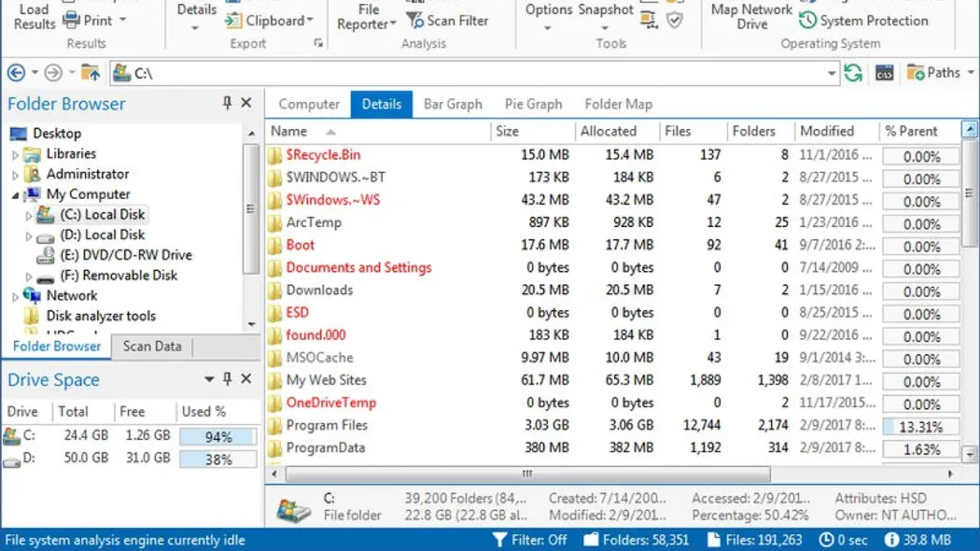This screenshot has height=551, width=980.
Task: Sort by the Name column header
Action: click(x=379, y=131)
